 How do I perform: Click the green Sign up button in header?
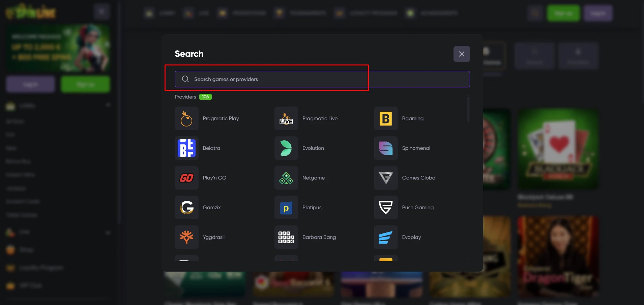pos(563,13)
